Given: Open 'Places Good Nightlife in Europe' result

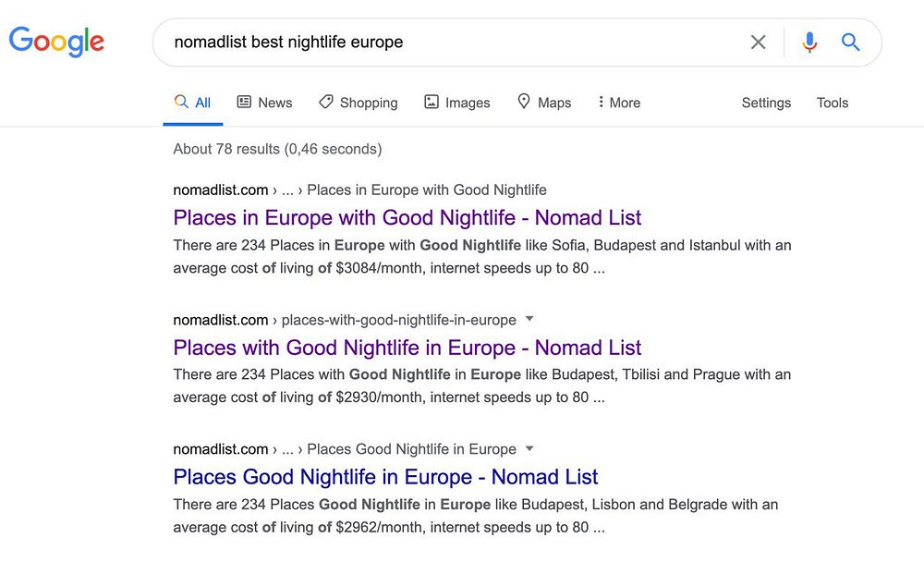Looking at the screenshot, I should (385, 477).
